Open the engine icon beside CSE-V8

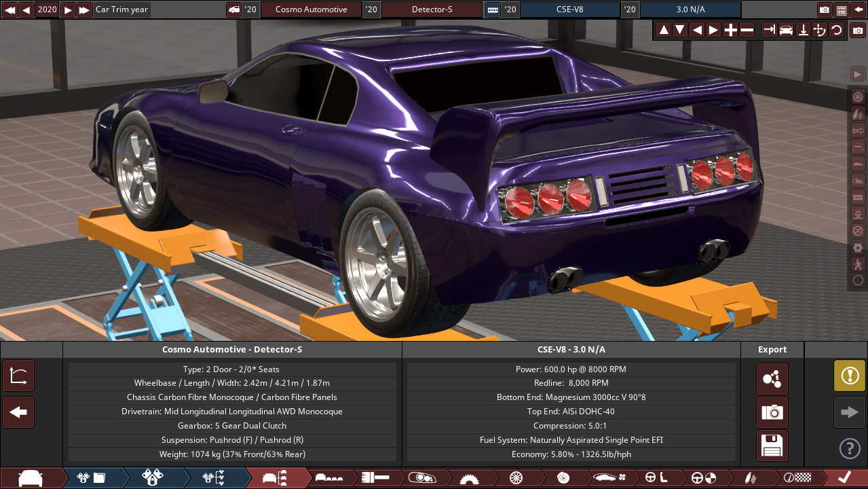click(x=493, y=10)
